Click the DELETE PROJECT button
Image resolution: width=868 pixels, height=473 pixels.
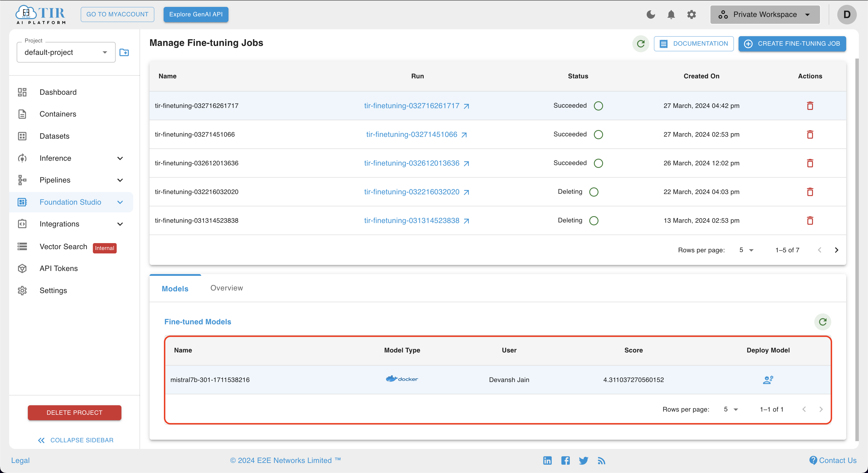pyautogui.click(x=74, y=413)
